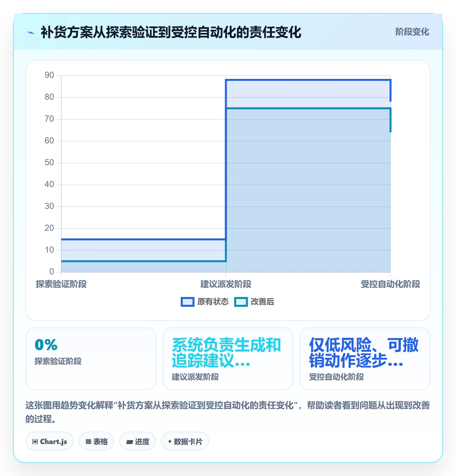Click the 0% value text
This screenshot has height=476, width=456.
pyautogui.click(x=46, y=345)
